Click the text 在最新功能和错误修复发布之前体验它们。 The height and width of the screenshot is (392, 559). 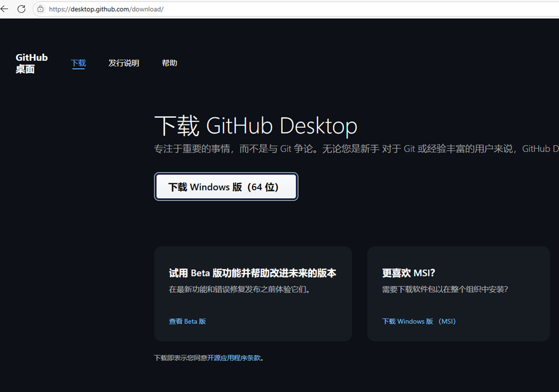(240, 289)
